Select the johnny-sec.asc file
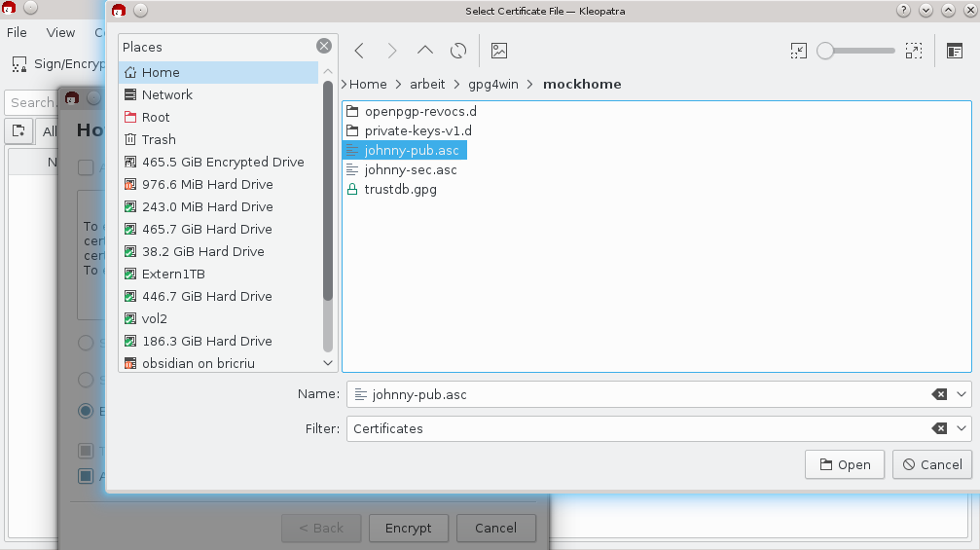 (410, 169)
